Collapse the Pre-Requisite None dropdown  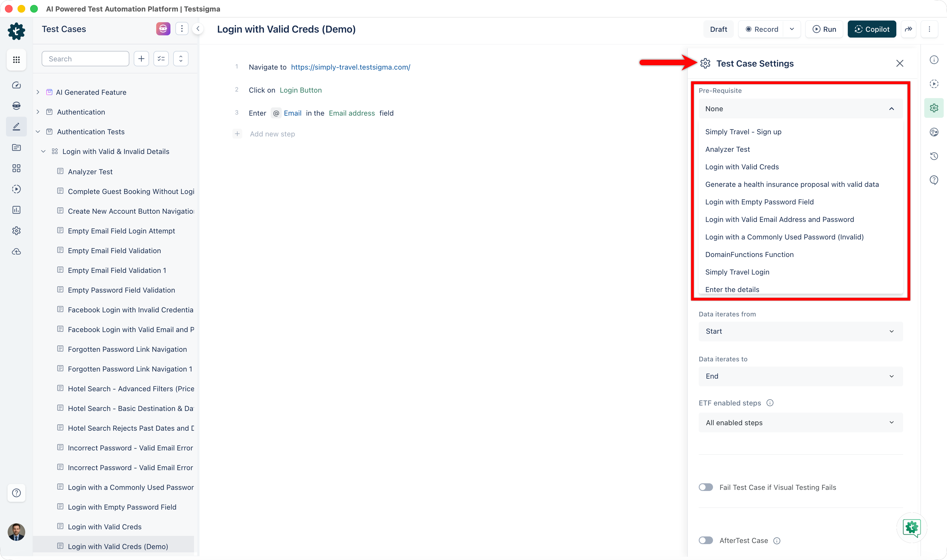coord(801,109)
